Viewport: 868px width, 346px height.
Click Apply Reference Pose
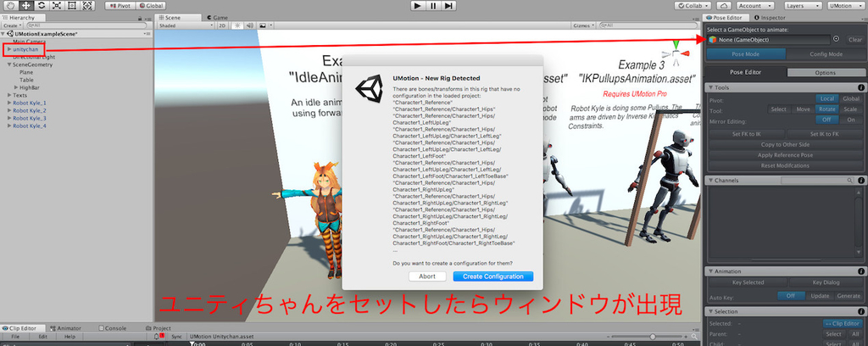(785, 155)
